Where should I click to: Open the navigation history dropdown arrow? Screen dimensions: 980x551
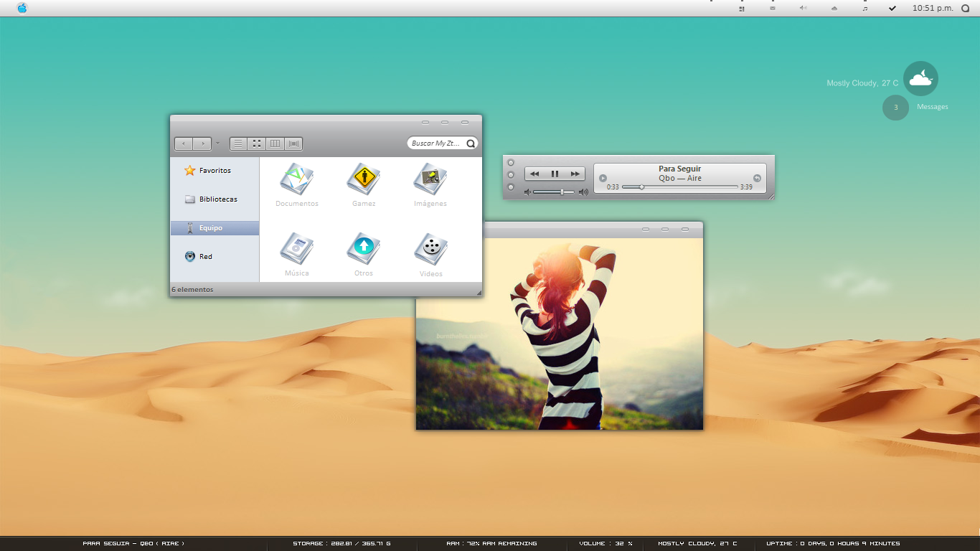(x=217, y=143)
